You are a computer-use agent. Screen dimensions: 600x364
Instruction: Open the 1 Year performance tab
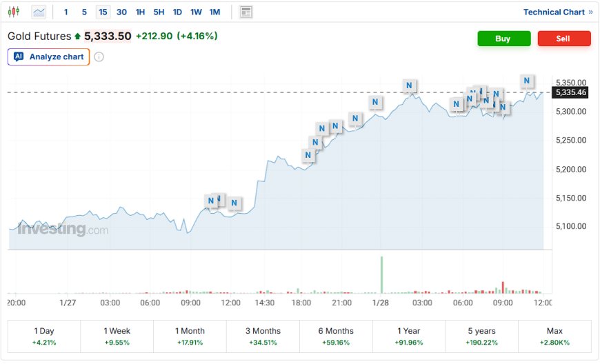coord(409,336)
